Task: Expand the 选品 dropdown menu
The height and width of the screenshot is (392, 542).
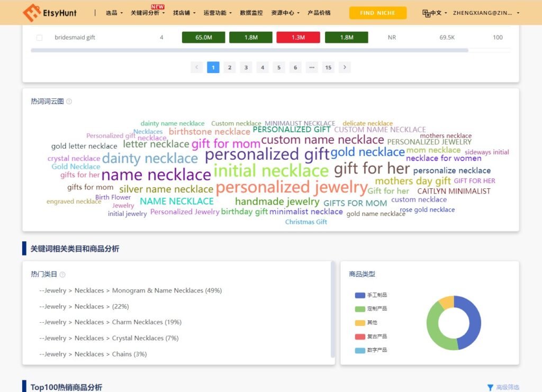Action: pyautogui.click(x=114, y=13)
